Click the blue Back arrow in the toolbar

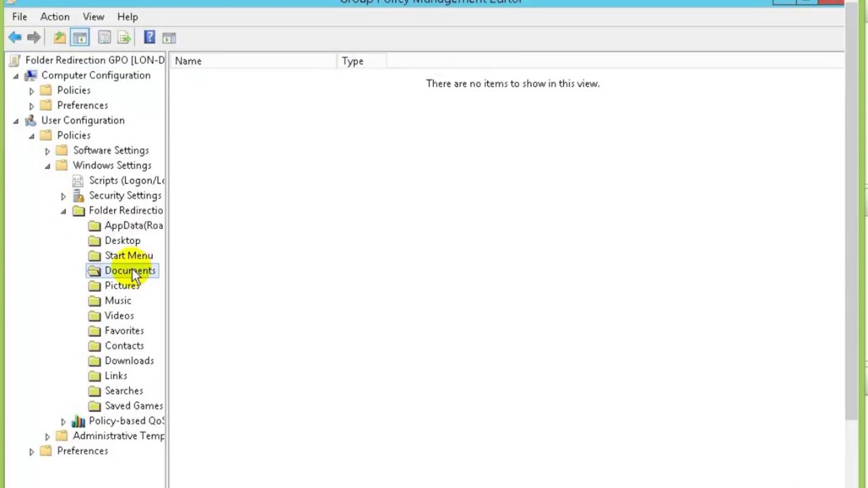[15, 37]
